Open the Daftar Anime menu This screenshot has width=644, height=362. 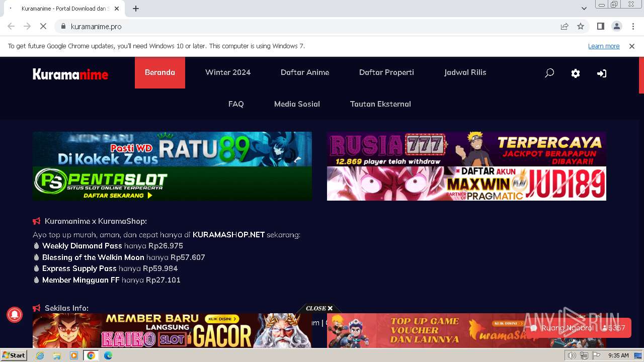pyautogui.click(x=305, y=72)
